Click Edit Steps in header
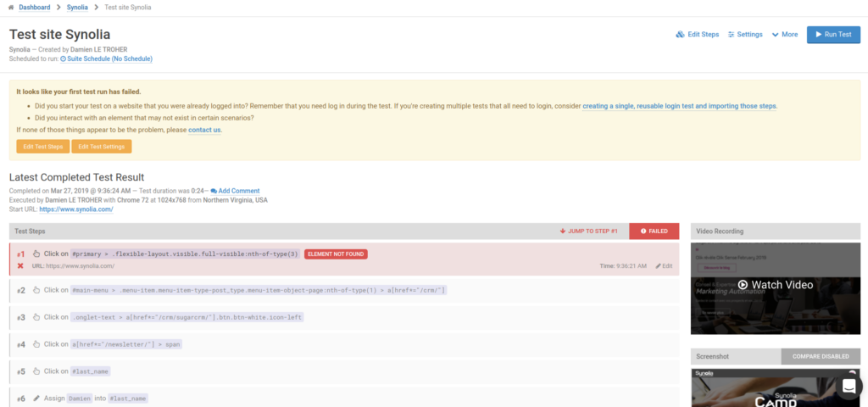868x407 pixels. 698,34
